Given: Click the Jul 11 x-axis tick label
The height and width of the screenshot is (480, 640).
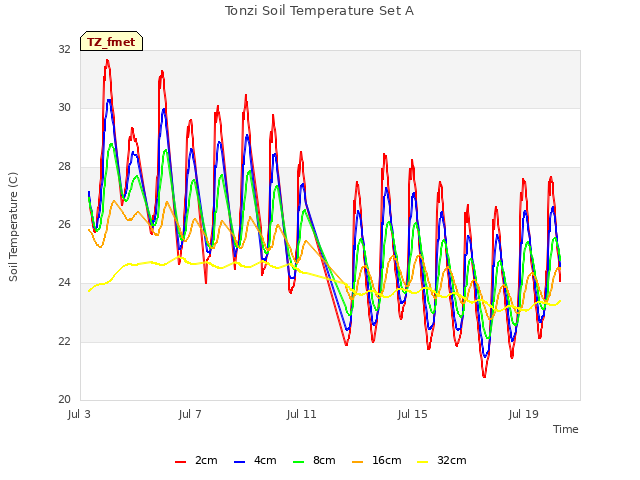Looking at the screenshot, I should pyautogui.click(x=301, y=414).
